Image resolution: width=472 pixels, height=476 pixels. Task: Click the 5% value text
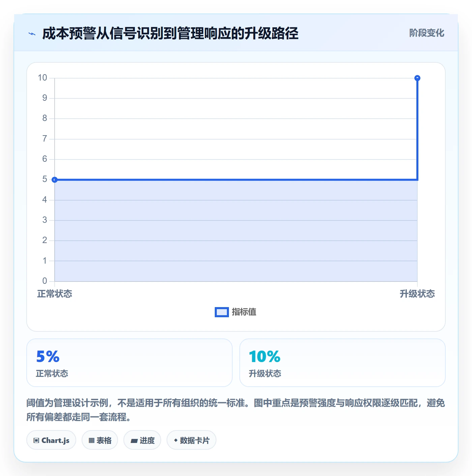tap(48, 357)
